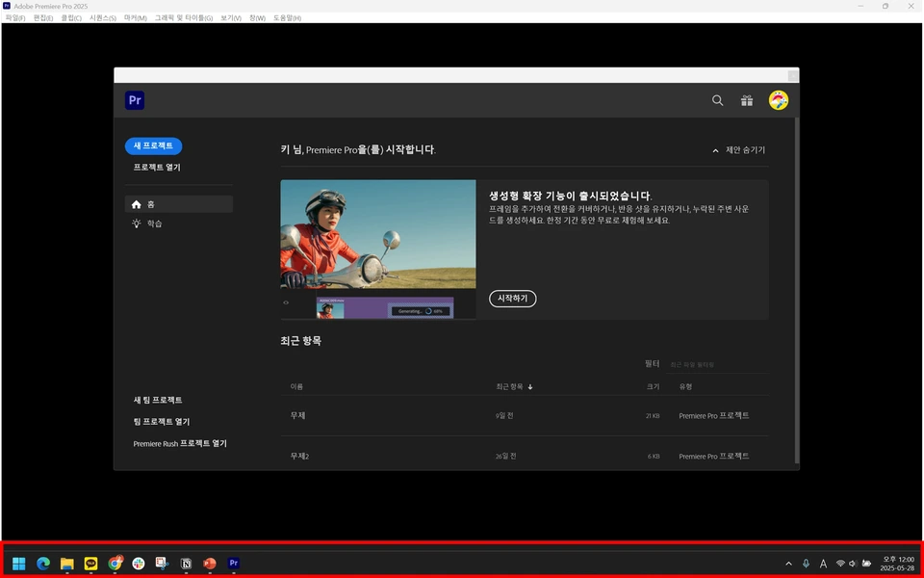Open Chrome from the taskbar
Viewport: 924px width, 578px height.
pos(115,564)
